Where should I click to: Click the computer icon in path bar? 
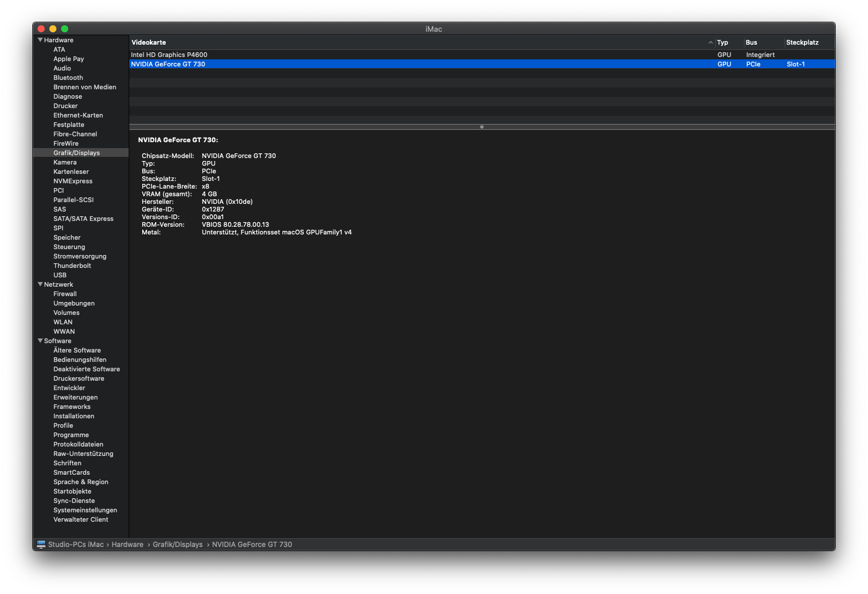point(41,545)
